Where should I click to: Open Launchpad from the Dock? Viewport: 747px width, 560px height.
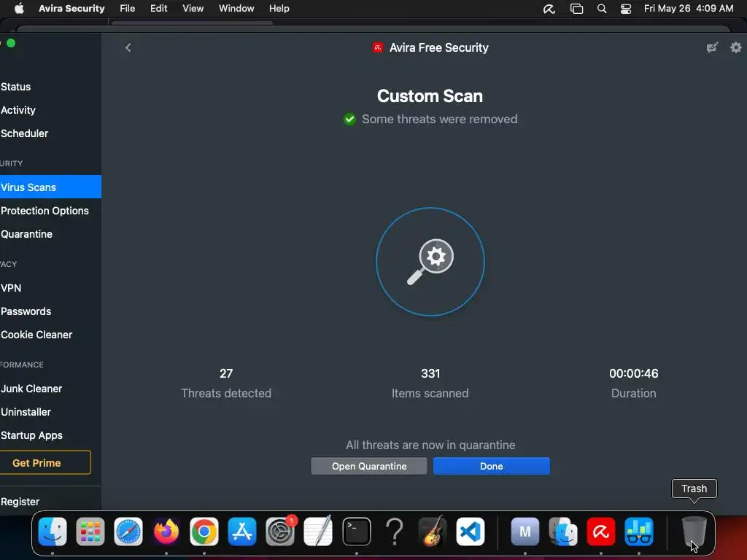pyautogui.click(x=90, y=532)
